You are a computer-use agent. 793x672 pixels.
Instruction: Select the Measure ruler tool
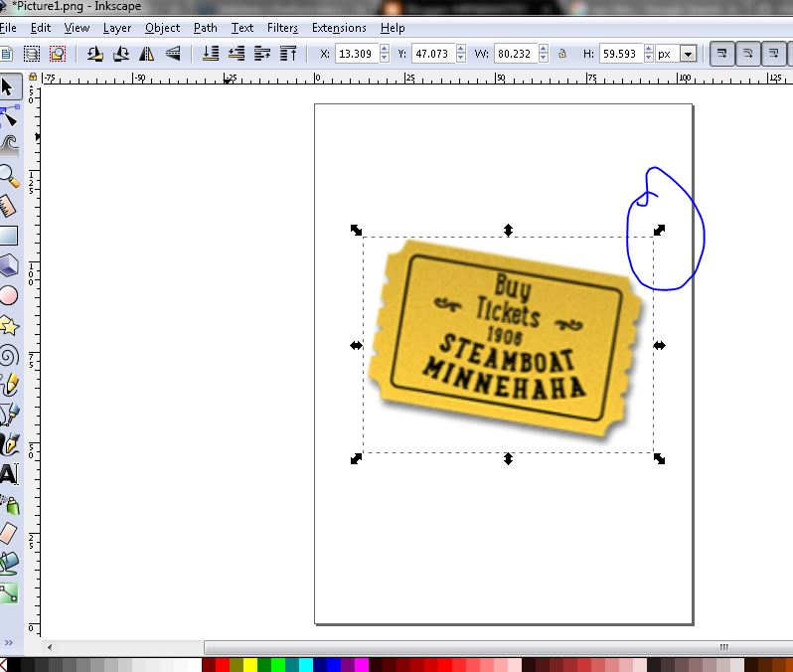click(9, 206)
